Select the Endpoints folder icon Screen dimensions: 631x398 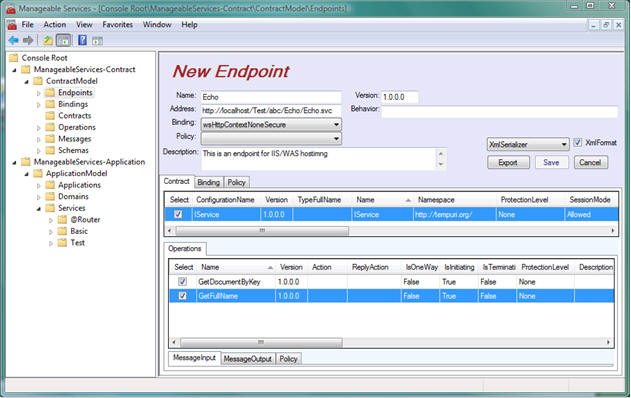pos(50,93)
